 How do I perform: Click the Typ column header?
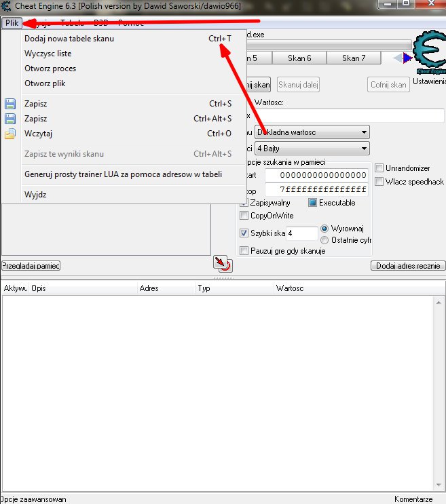pyautogui.click(x=235, y=288)
